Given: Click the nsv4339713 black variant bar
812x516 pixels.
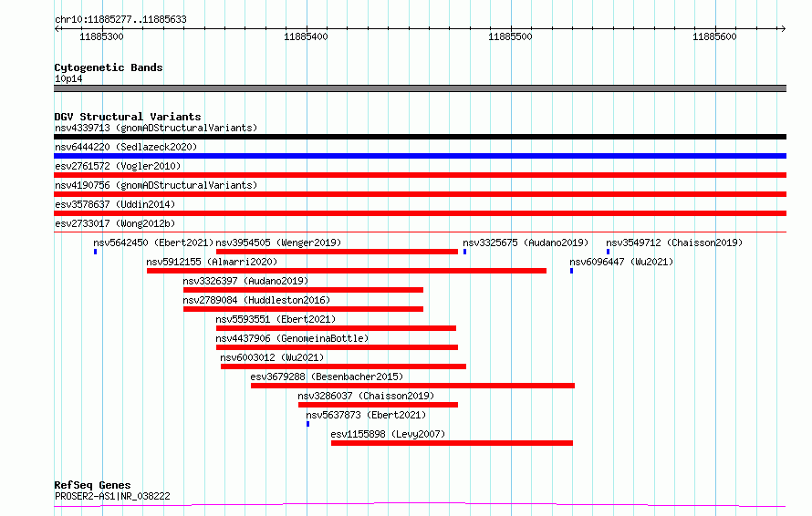Looking at the screenshot, I should pos(420,137).
